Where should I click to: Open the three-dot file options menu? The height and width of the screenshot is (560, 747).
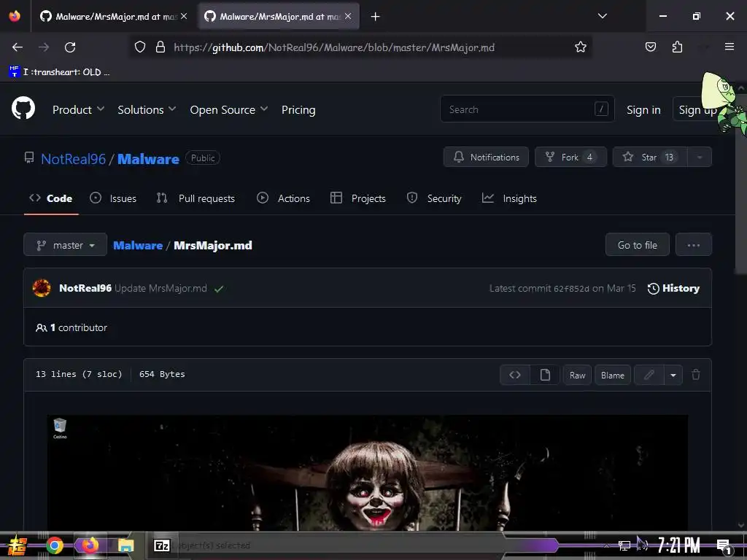click(693, 245)
